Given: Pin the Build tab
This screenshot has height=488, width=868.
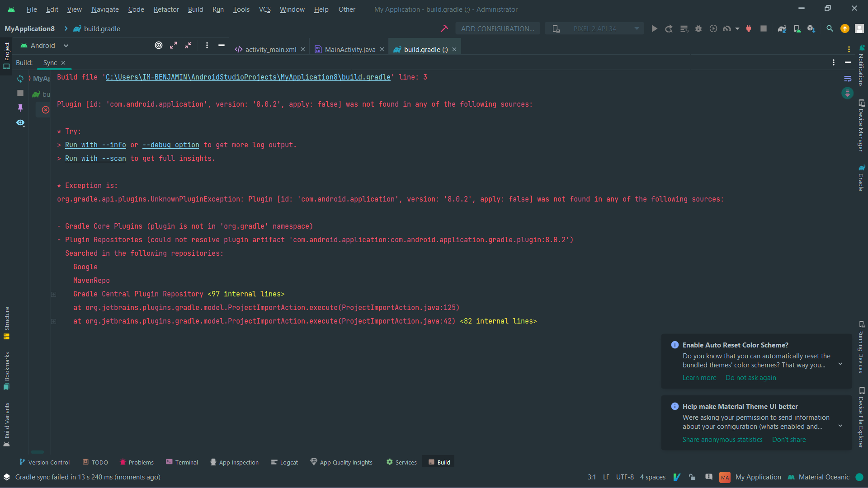Looking at the screenshot, I should click(20, 108).
